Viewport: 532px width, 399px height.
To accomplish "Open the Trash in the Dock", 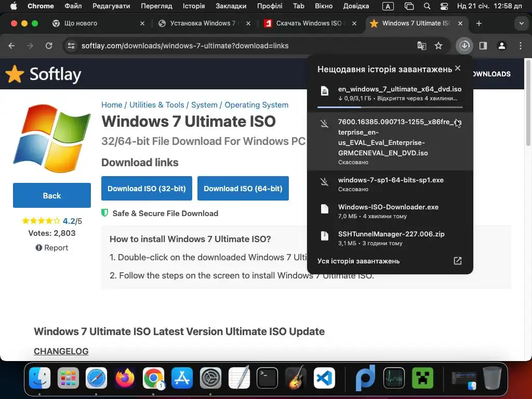I will coord(492,378).
